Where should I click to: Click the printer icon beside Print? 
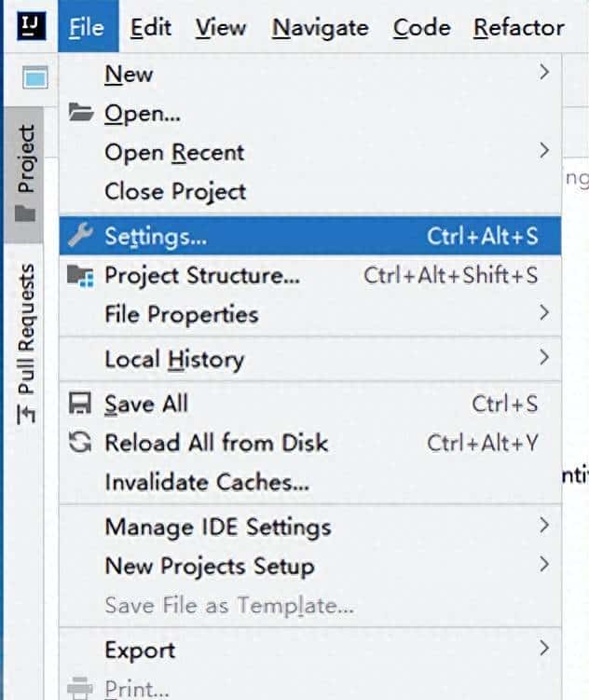(82, 689)
